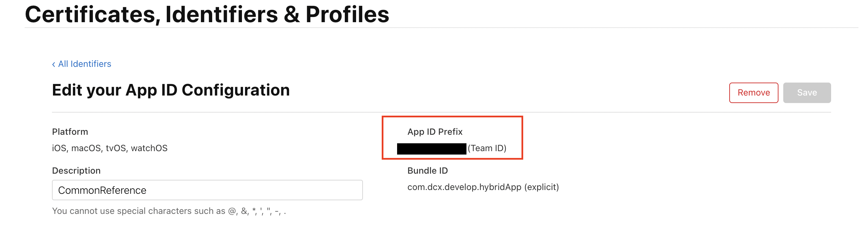Image resolution: width=868 pixels, height=247 pixels.
Task: Click the Platform label
Action: tap(70, 132)
